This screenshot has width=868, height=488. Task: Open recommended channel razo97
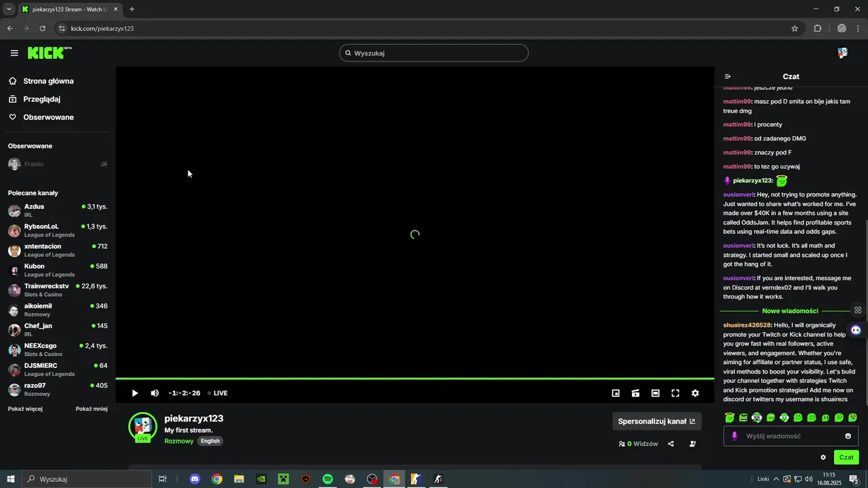coord(58,389)
